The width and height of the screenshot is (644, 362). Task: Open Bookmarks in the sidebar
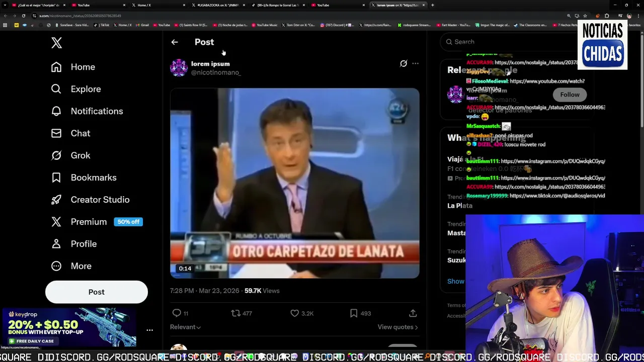(x=84, y=177)
